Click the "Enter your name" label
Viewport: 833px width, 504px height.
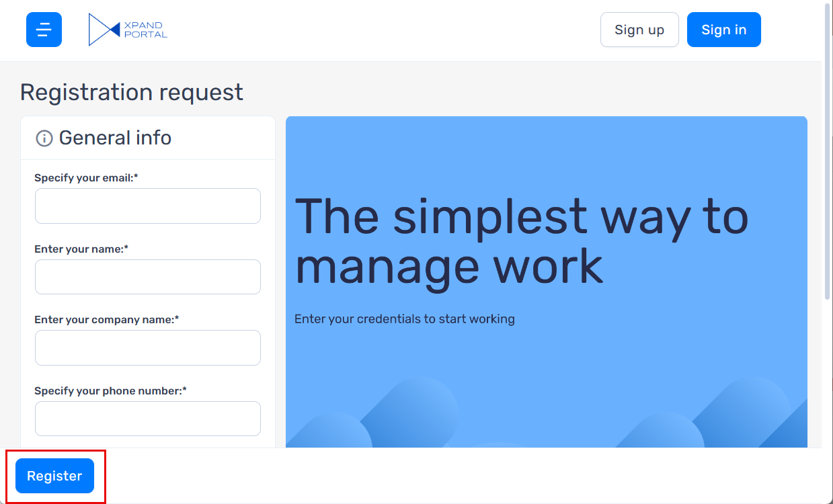coord(81,249)
